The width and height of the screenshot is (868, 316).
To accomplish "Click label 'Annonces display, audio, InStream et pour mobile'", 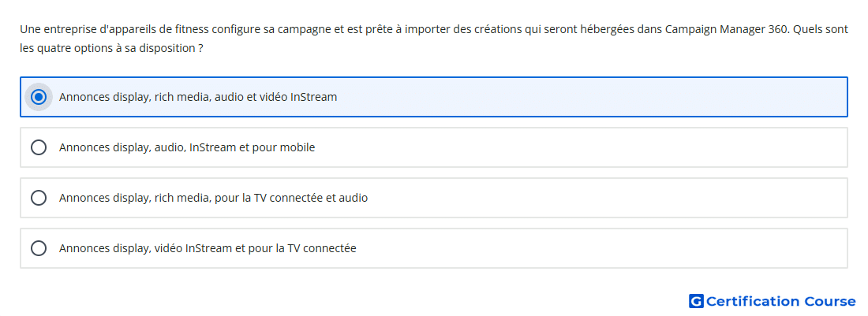I will click(187, 147).
